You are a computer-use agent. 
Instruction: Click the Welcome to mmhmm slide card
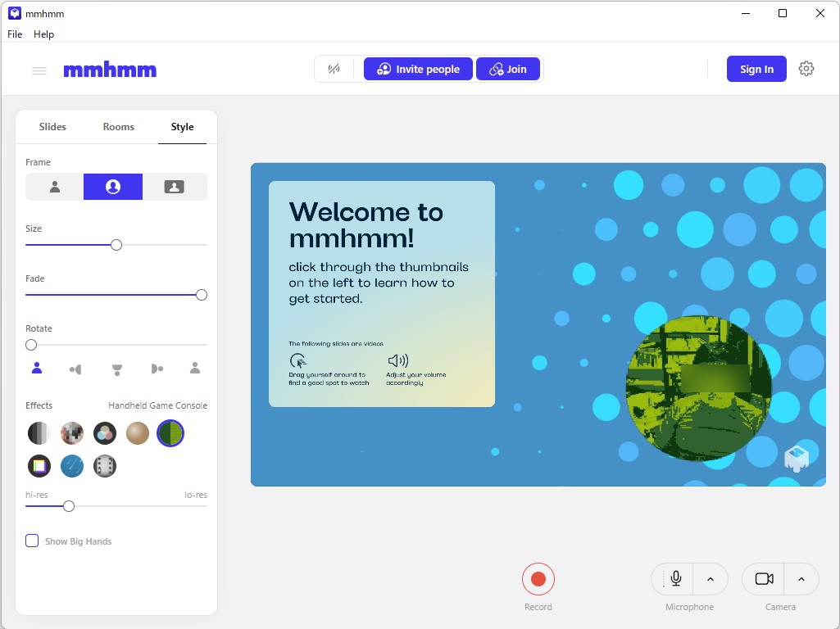click(381, 294)
